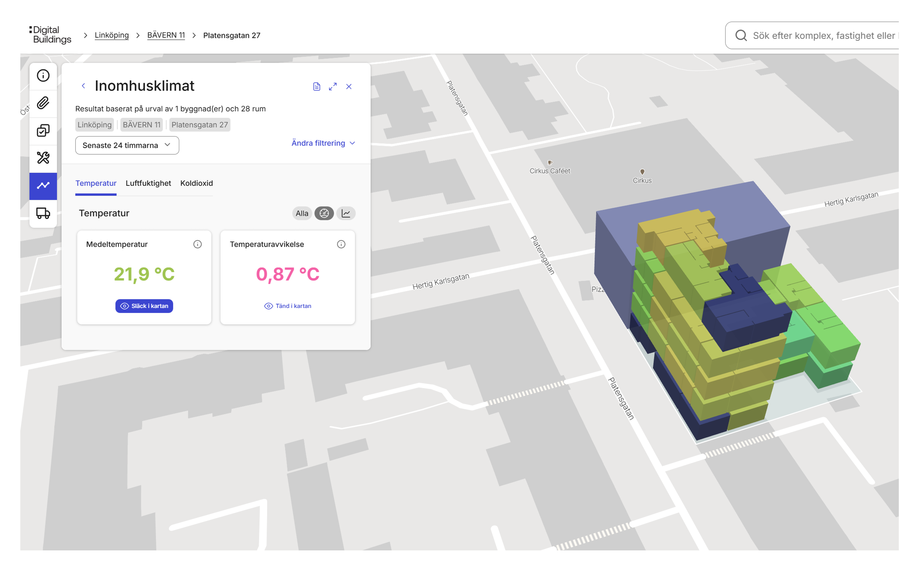Go back using the left chevron by Inomhusklimat

pyautogui.click(x=83, y=86)
